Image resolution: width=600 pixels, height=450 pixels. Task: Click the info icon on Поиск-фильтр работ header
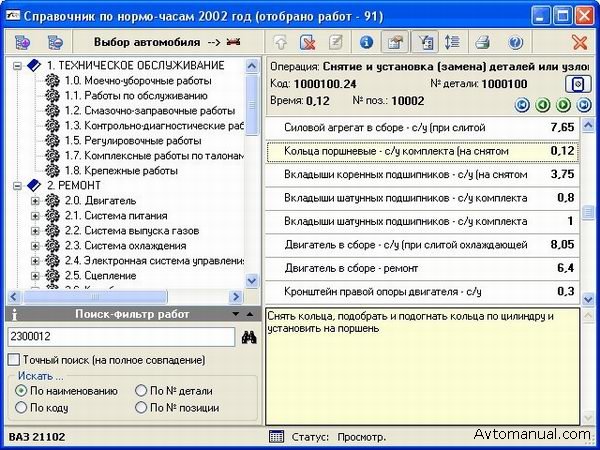pyautogui.click(x=14, y=315)
